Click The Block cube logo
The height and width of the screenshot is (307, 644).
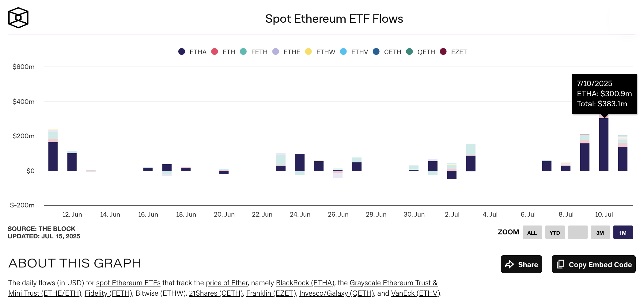coord(18,18)
